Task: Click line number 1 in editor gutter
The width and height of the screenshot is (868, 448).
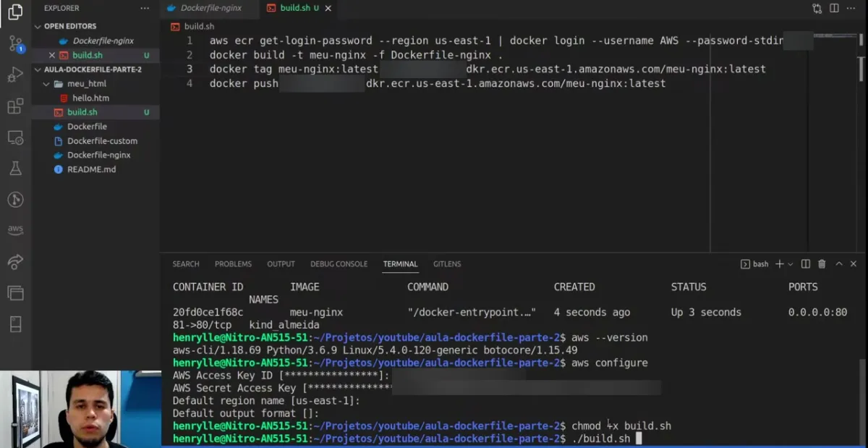Action: [190, 41]
